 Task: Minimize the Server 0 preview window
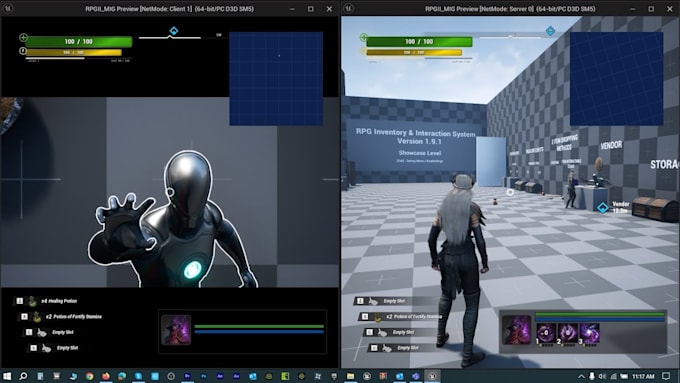pyautogui.click(x=633, y=9)
